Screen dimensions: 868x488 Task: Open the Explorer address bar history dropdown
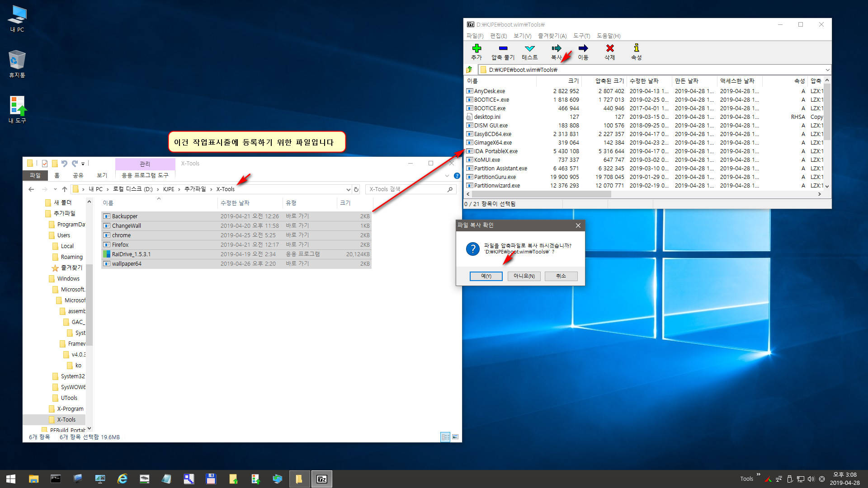[348, 189]
